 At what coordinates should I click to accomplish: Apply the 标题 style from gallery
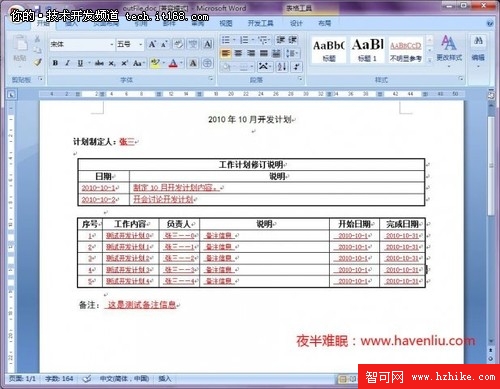[x=329, y=50]
